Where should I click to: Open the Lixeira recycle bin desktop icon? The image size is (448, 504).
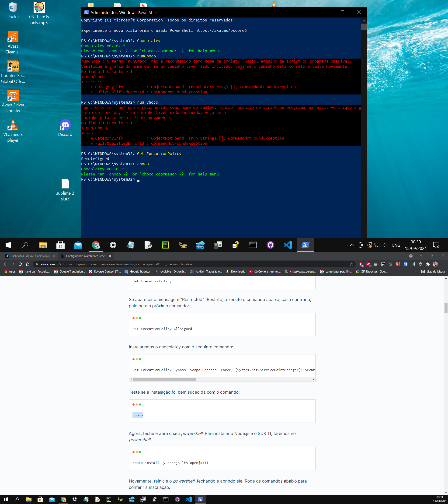point(13,10)
